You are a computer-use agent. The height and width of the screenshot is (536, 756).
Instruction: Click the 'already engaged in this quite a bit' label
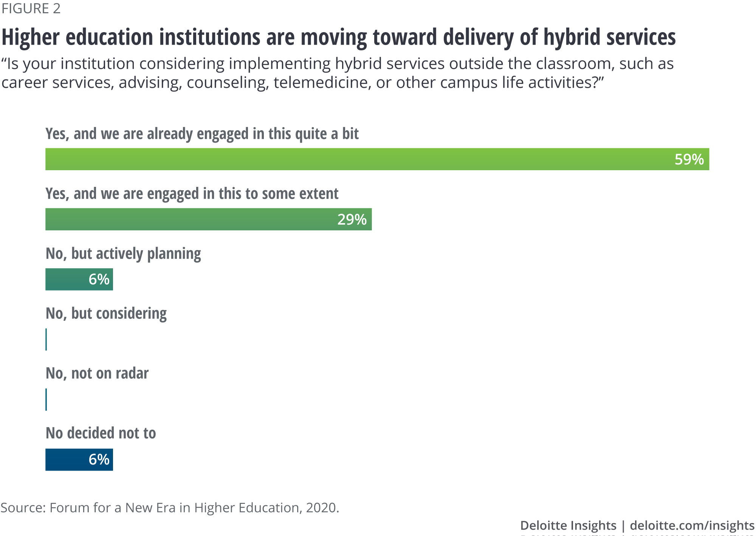click(x=202, y=134)
